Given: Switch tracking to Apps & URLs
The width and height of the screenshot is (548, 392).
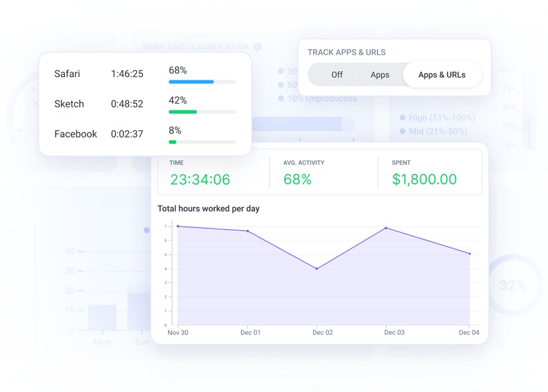Looking at the screenshot, I should [x=441, y=75].
